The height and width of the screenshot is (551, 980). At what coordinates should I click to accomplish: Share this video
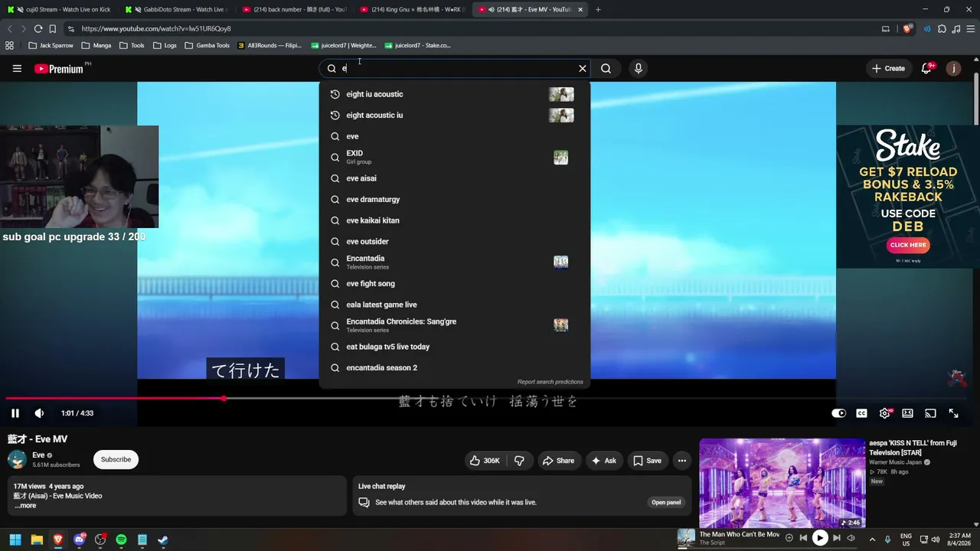[558, 461]
